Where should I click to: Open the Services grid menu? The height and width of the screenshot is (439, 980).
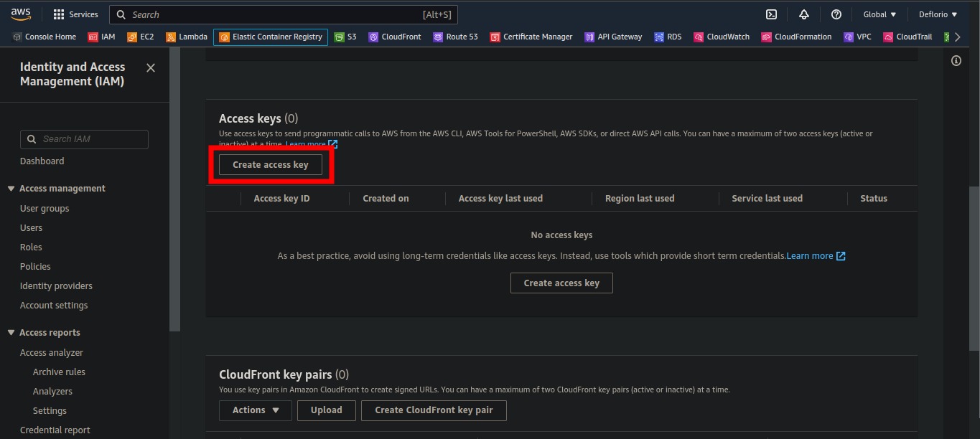(x=75, y=14)
